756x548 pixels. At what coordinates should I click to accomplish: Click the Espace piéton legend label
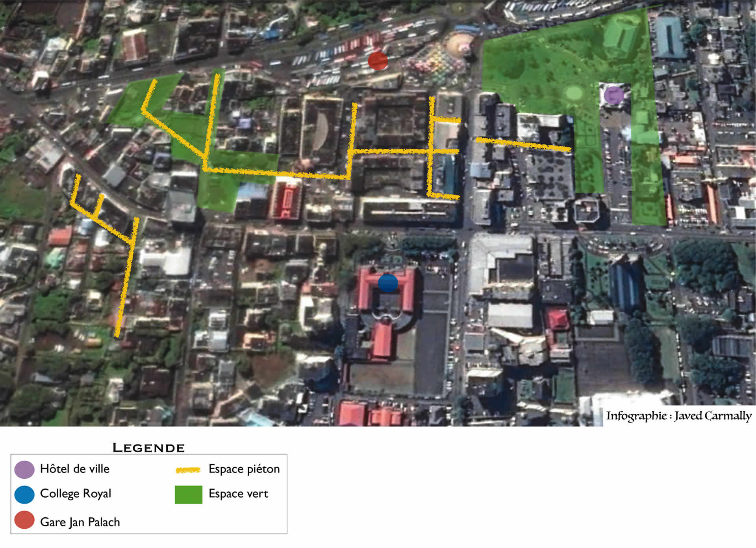(x=244, y=469)
